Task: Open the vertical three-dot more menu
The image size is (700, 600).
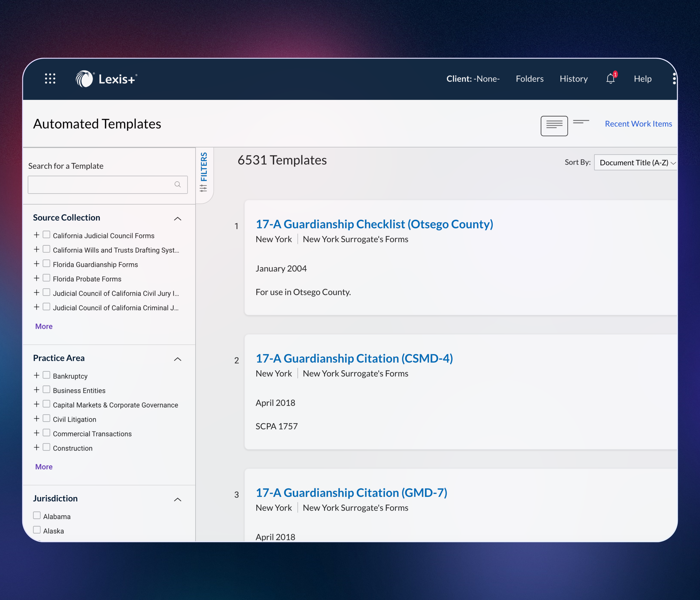Action: pos(674,79)
